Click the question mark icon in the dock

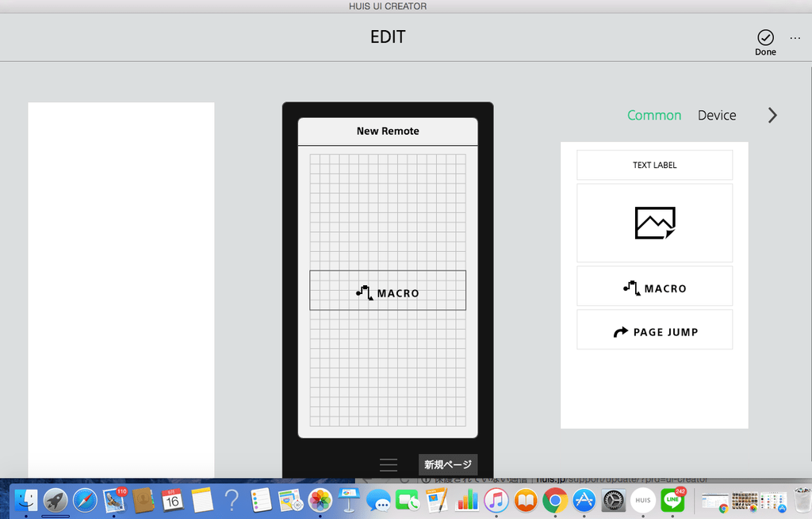click(x=232, y=500)
